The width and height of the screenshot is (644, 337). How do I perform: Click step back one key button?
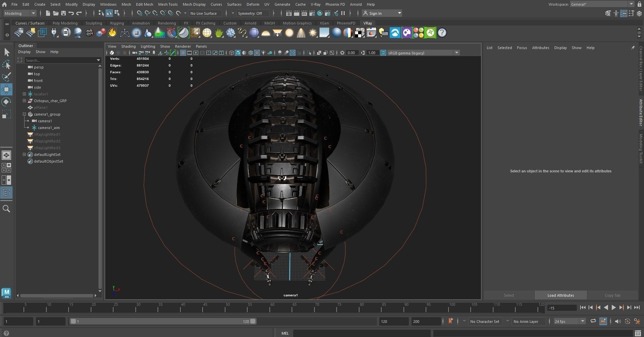click(x=598, y=307)
